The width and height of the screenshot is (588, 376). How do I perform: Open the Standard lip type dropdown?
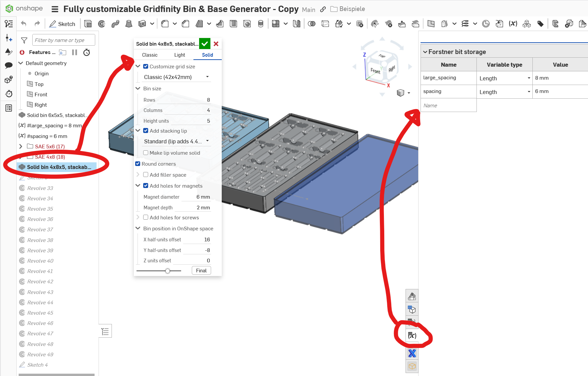[x=176, y=141]
